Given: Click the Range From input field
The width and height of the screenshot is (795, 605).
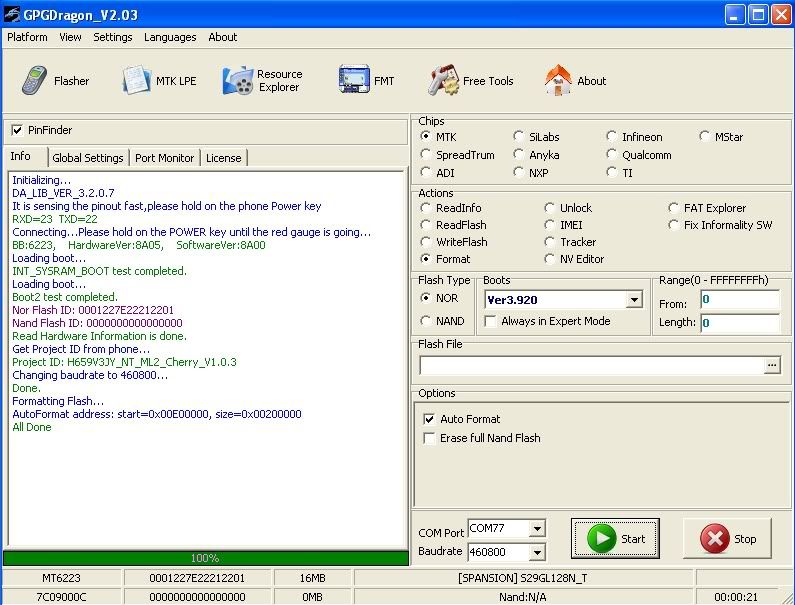Looking at the screenshot, I should (x=740, y=299).
